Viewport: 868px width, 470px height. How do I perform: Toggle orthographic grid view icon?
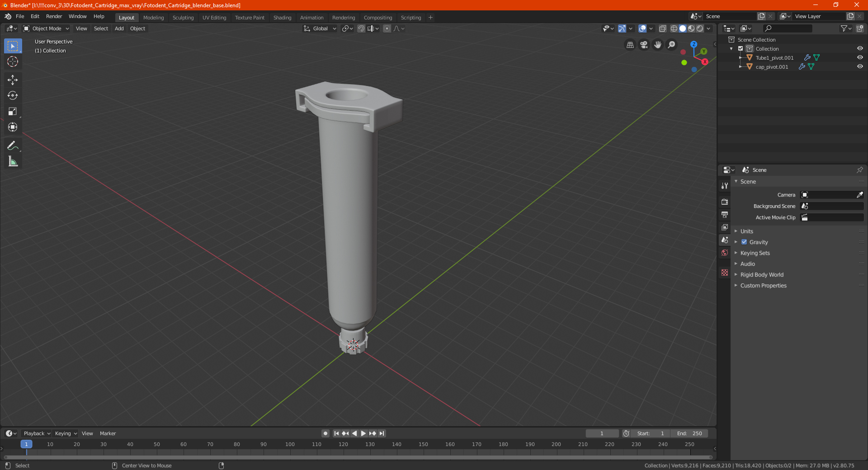(x=630, y=45)
